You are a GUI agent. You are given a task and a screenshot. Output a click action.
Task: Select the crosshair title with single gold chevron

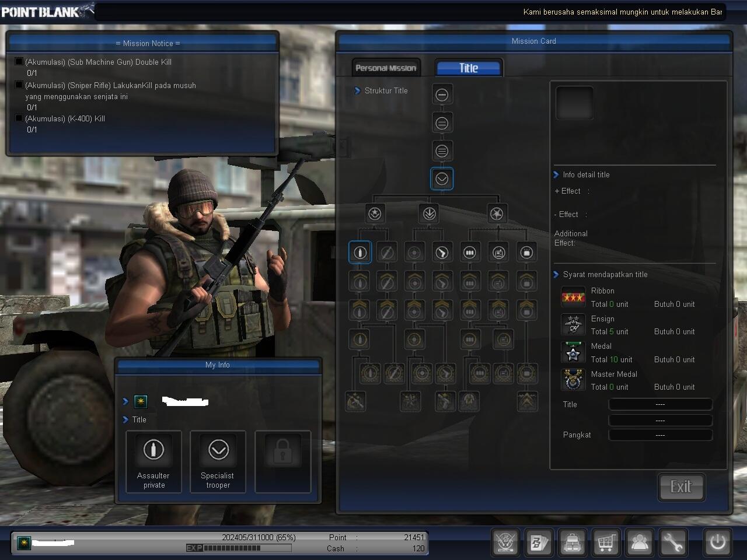(x=414, y=281)
